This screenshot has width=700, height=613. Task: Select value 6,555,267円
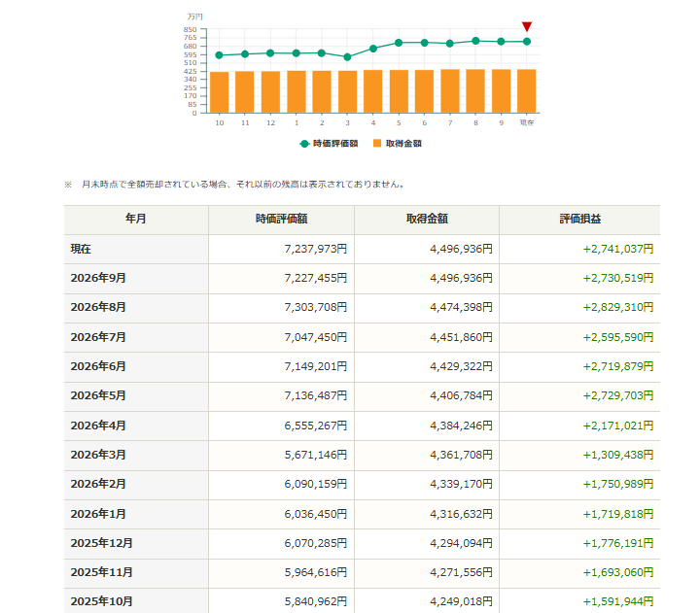click(316, 426)
